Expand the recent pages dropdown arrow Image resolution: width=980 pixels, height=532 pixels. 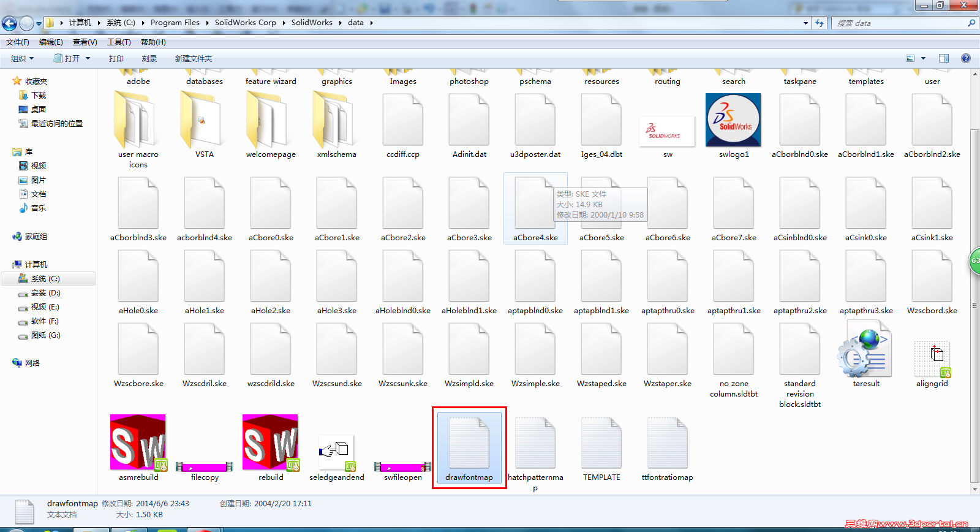pos(39,23)
